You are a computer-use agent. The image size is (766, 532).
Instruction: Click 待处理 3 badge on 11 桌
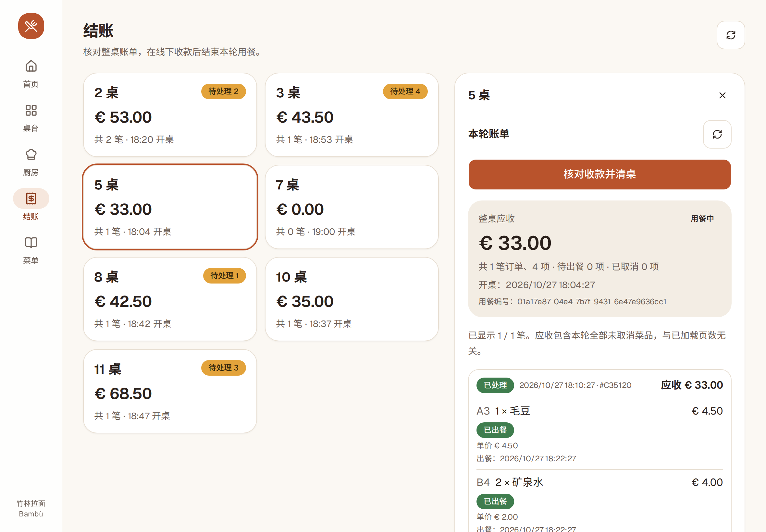(223, 368)
